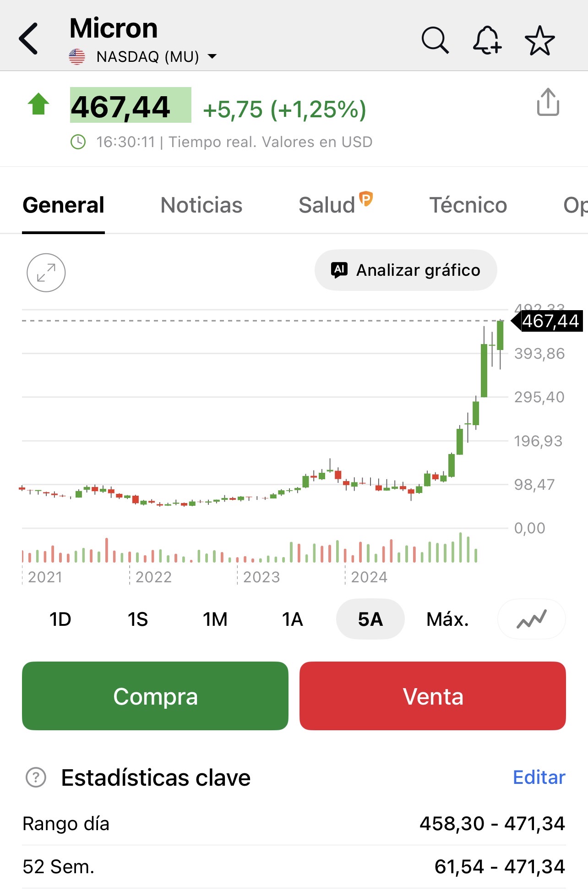Toggle the favorite star for Micron
The height and width of the screenshot is (892, 588).
click(539, 40)
